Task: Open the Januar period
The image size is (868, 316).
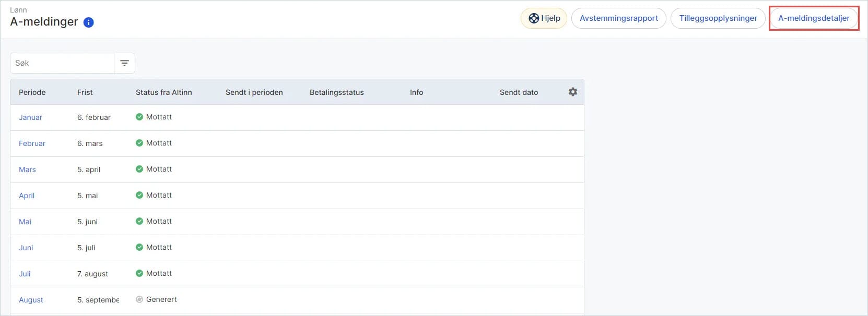Action: [31, 117]
